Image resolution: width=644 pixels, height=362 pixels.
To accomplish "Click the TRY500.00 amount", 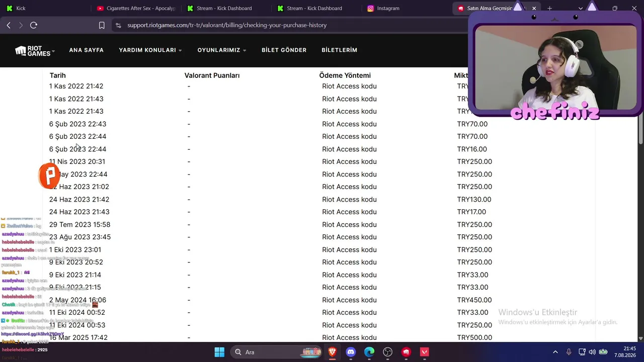I will (x=474, y=337).
